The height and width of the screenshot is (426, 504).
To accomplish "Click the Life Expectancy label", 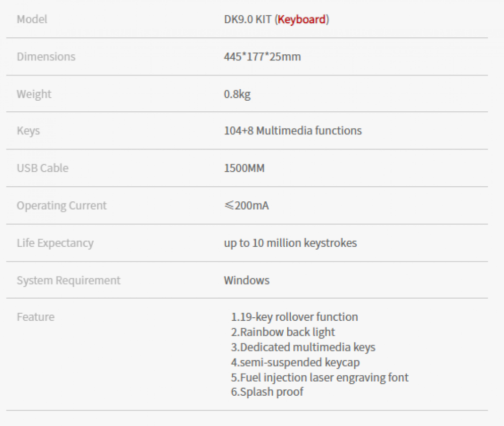I will click(x=55, y=243).
